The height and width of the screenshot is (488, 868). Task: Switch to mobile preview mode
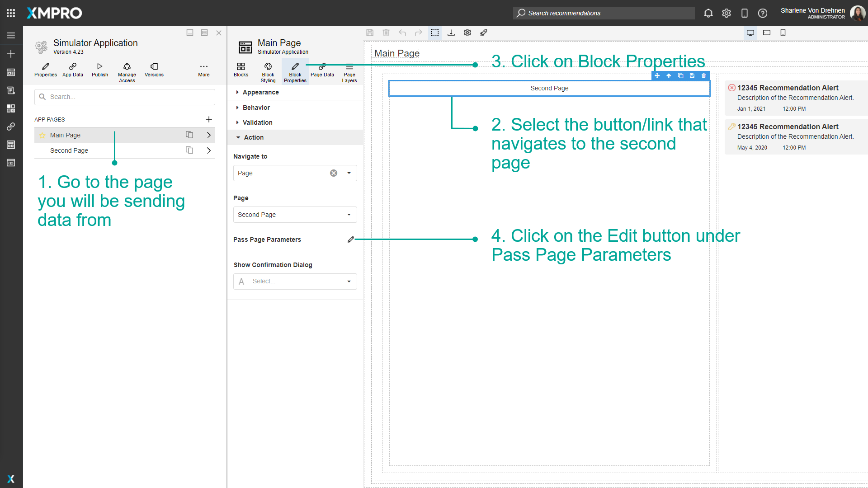point(783,33)
